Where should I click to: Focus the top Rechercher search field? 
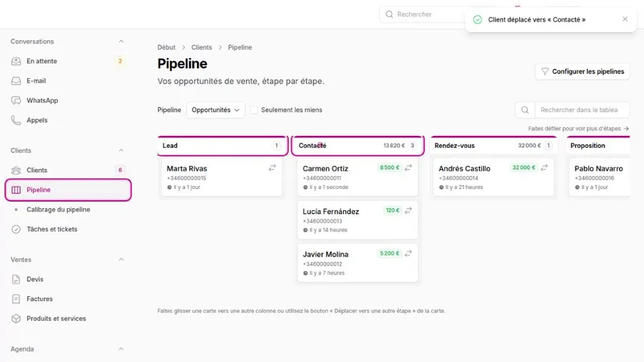[x=423, y=14]
